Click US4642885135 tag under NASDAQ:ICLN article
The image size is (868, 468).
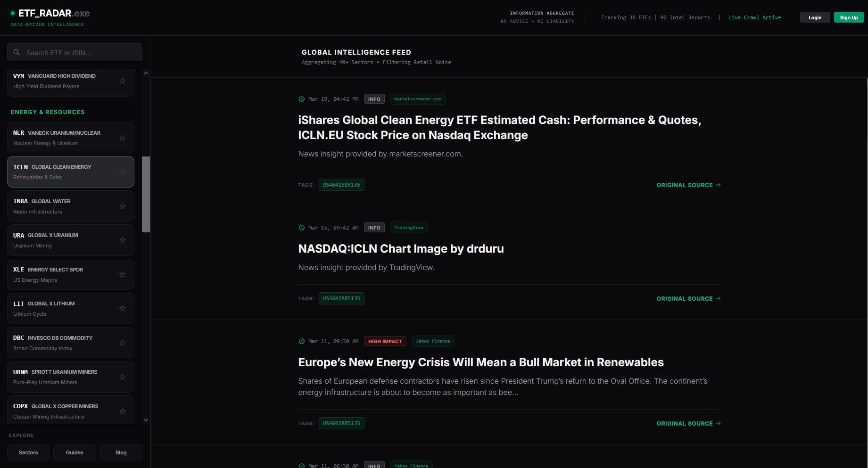click(x=341, y=298)
